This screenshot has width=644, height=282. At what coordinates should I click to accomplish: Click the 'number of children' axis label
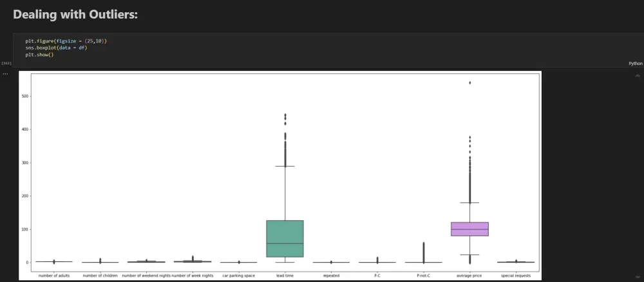coord(100,276)
